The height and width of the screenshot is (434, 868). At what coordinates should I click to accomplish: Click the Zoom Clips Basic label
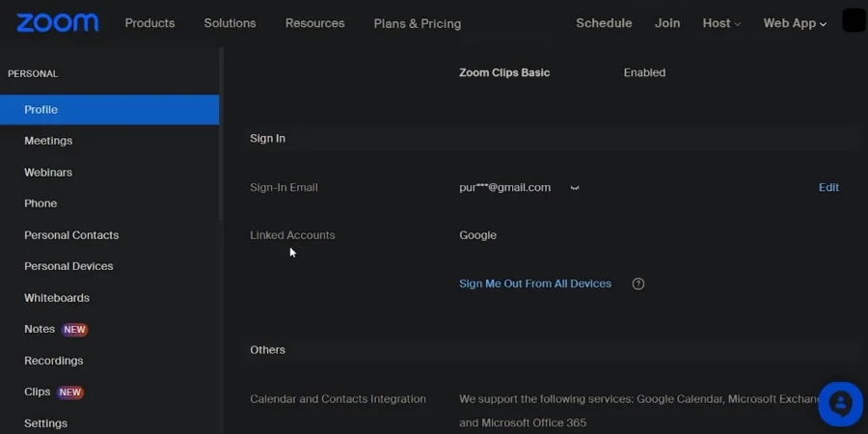pyautogui.click(x=504, y=72)
